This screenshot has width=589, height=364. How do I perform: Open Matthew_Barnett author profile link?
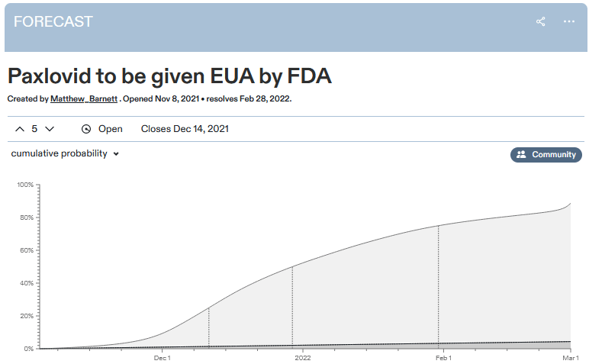tap(84, 98)
